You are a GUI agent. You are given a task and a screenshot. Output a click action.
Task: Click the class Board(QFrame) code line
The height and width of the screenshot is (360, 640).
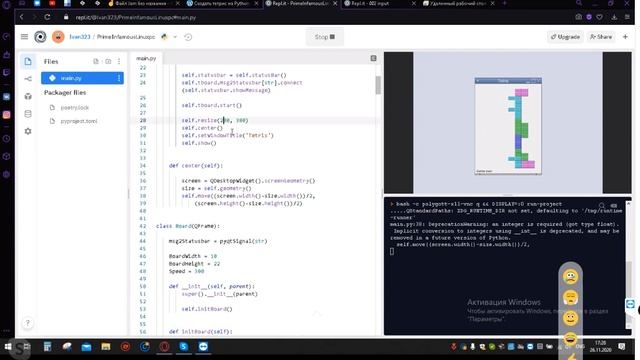188,226
